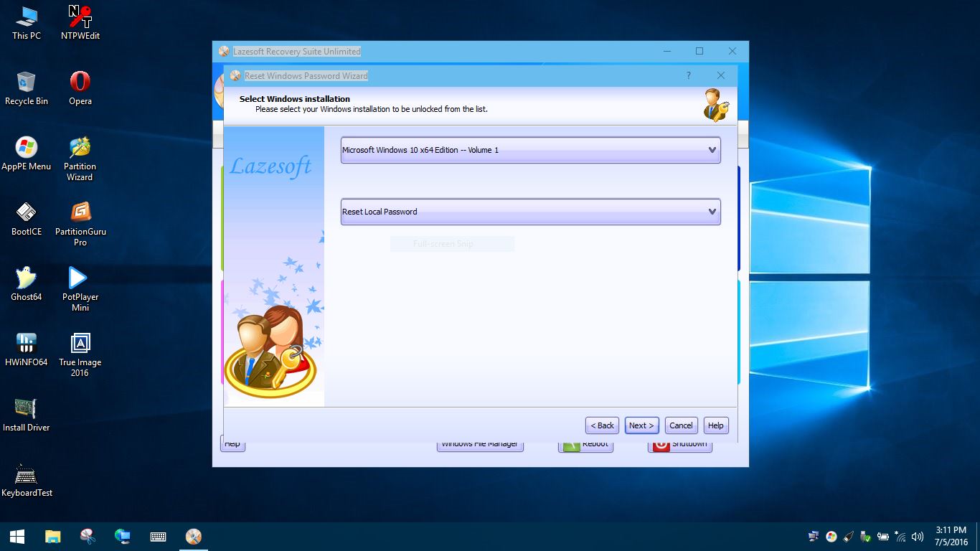
Task: Click the Back button in the wizard
Action: 602,425
